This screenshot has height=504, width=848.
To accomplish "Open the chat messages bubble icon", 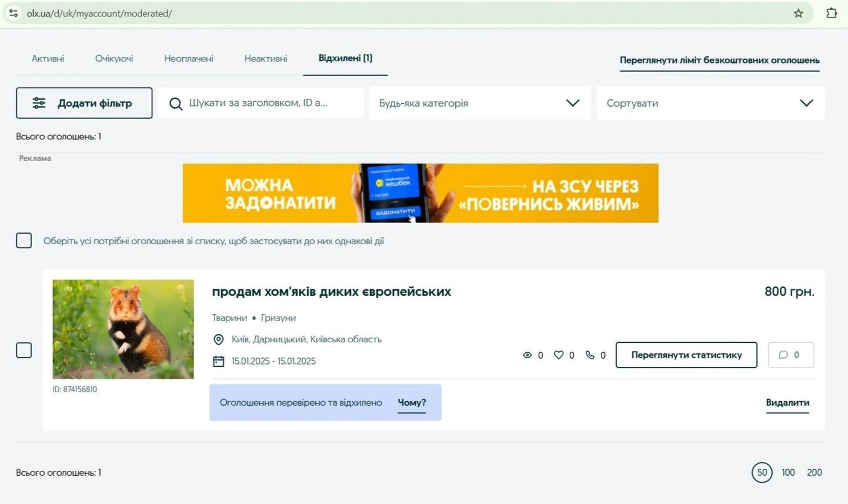I will click(783, 355).
